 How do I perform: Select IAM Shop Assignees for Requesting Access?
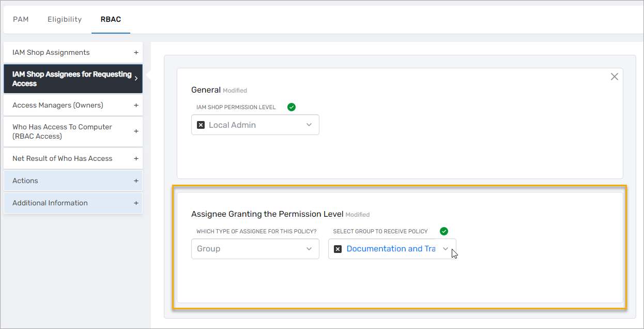67,79
